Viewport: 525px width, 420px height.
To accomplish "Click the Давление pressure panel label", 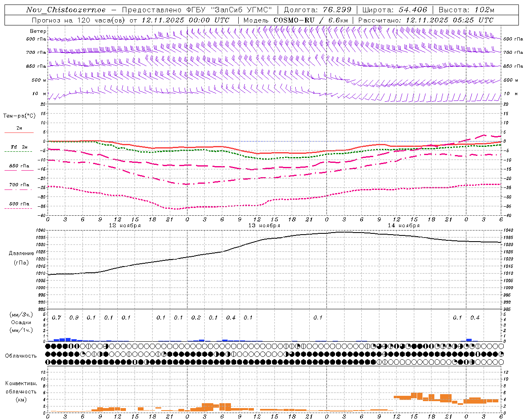I will [x=21, y=253].
